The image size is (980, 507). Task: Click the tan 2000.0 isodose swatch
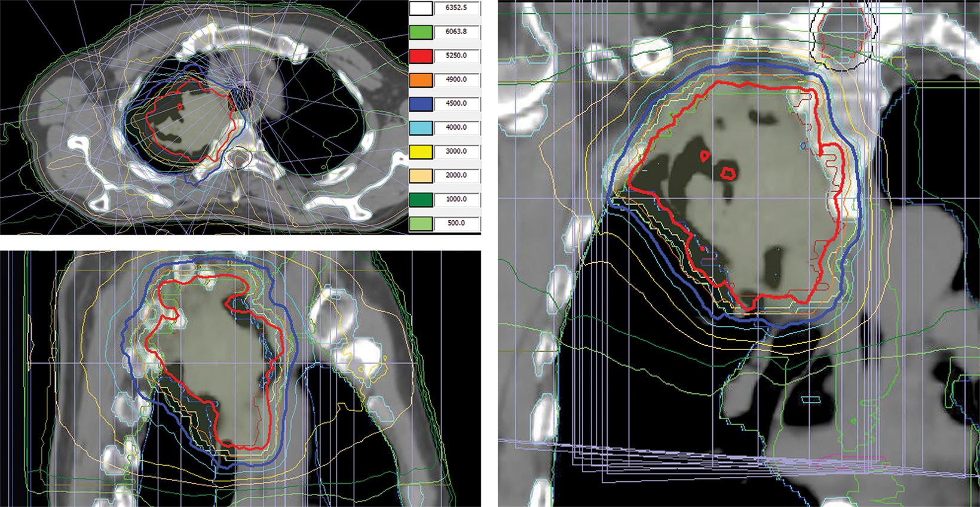tap(421, 175)
